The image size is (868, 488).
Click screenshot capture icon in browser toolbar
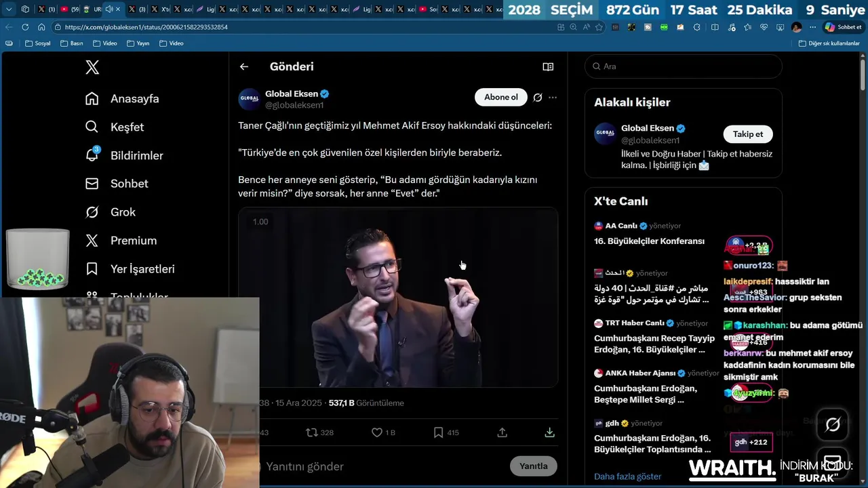coord(780,27)
